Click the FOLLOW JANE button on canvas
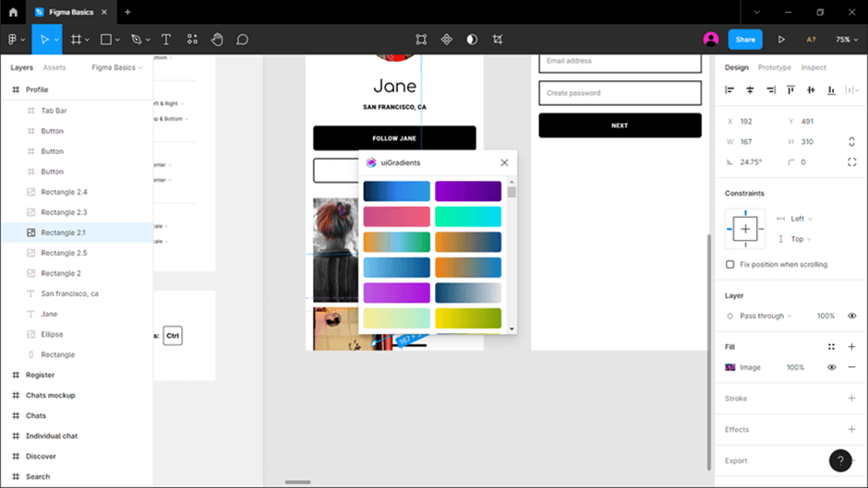 394,137
